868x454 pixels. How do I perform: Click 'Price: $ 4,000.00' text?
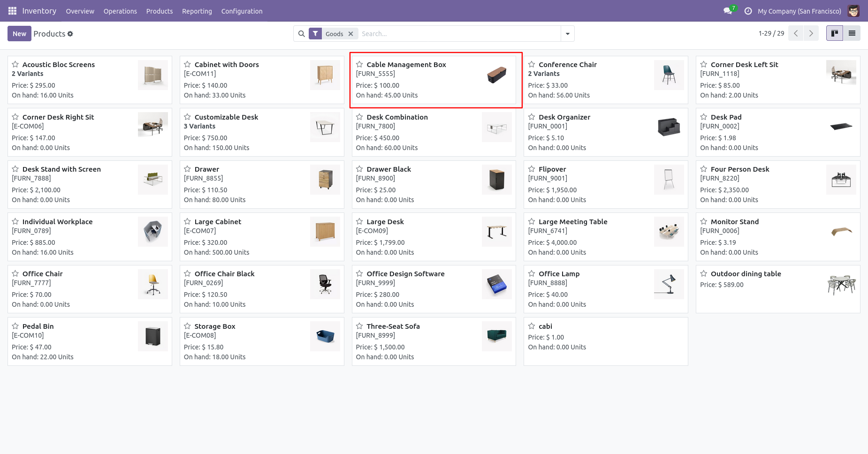pyautogui.click(x=552, y=242)
